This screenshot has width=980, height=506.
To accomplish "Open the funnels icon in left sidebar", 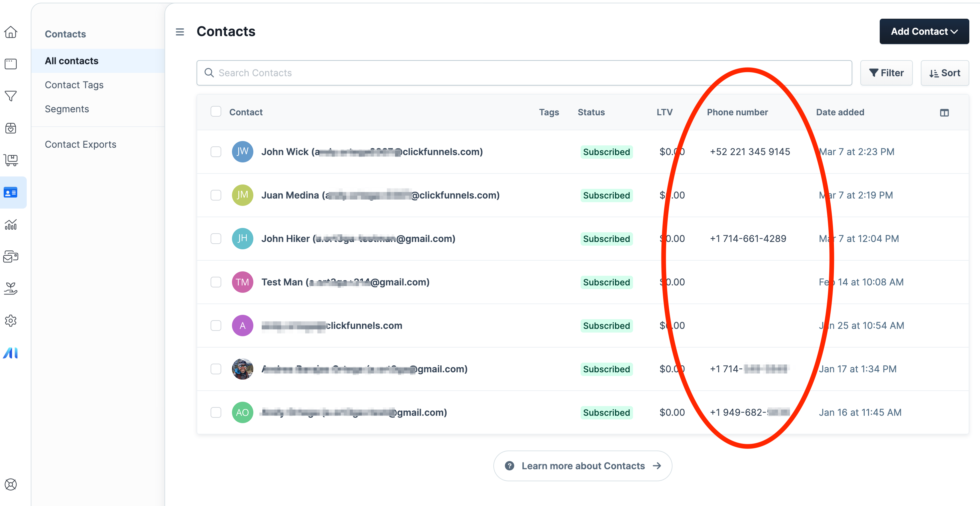I will coord(11,96).
